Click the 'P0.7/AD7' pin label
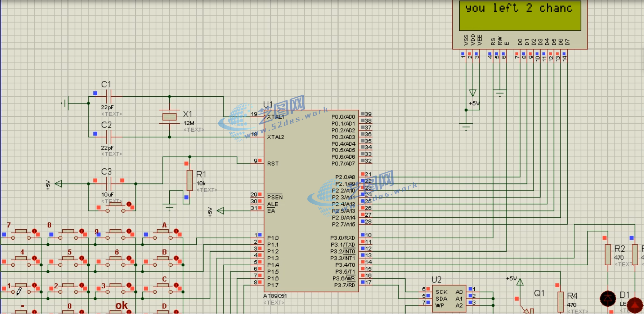This screenshot has width=644, height=314. click(x=343, y=164)
